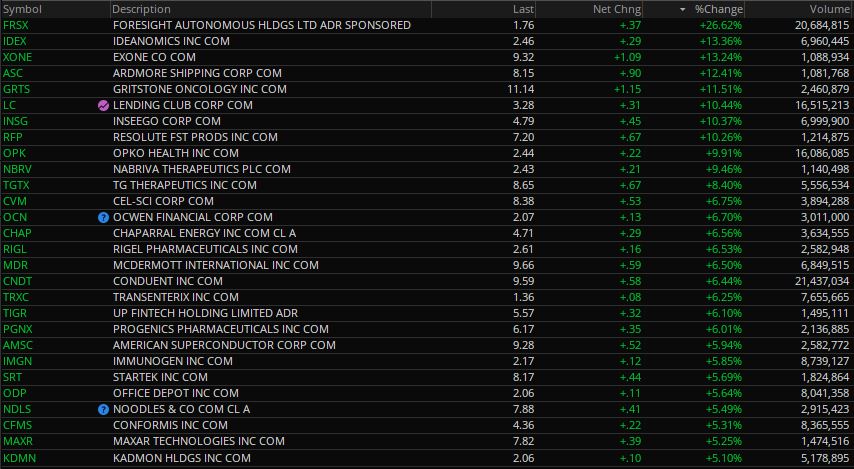This screenshot has height=469, width=854.
Task: Select the OPK symbol
Action: pos(15,153)
